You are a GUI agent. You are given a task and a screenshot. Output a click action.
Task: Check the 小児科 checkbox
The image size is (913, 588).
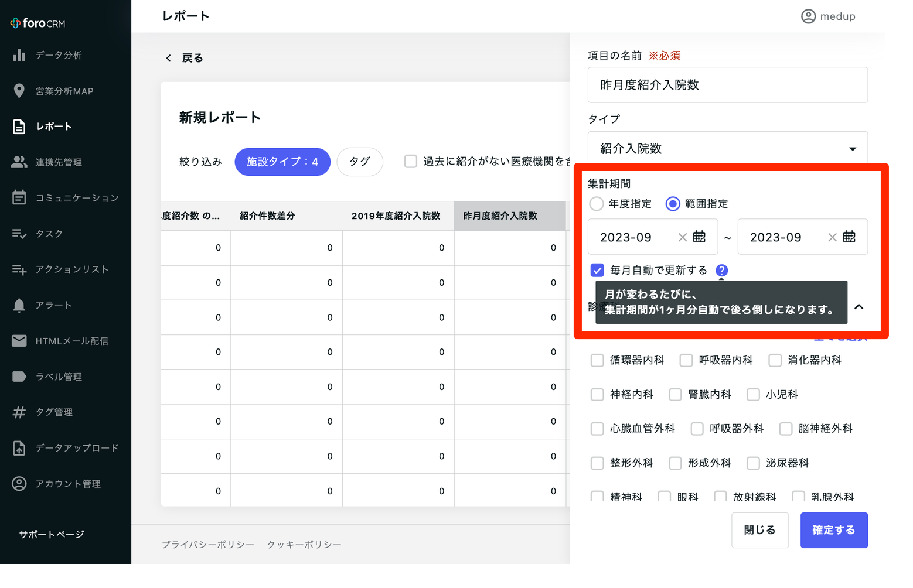pos(753,395)
